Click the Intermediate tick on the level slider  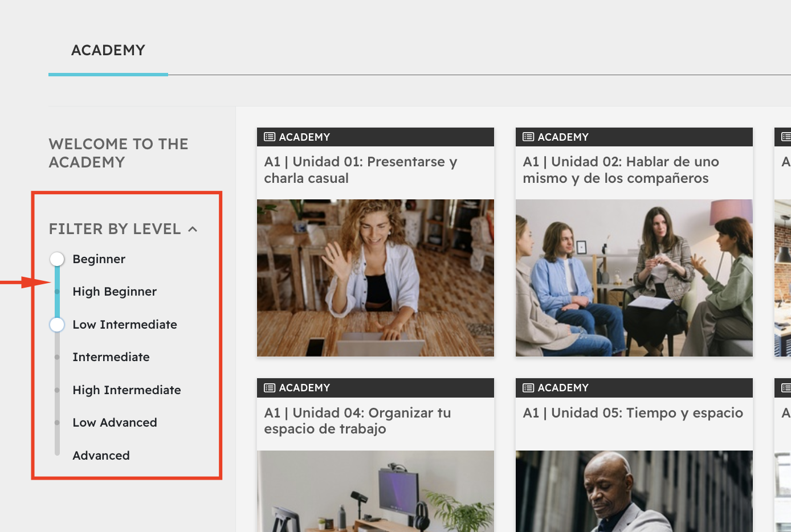point(57,357)
